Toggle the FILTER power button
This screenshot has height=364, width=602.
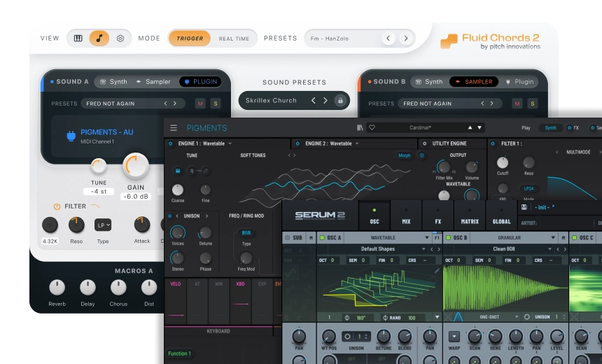pos(57,206)
